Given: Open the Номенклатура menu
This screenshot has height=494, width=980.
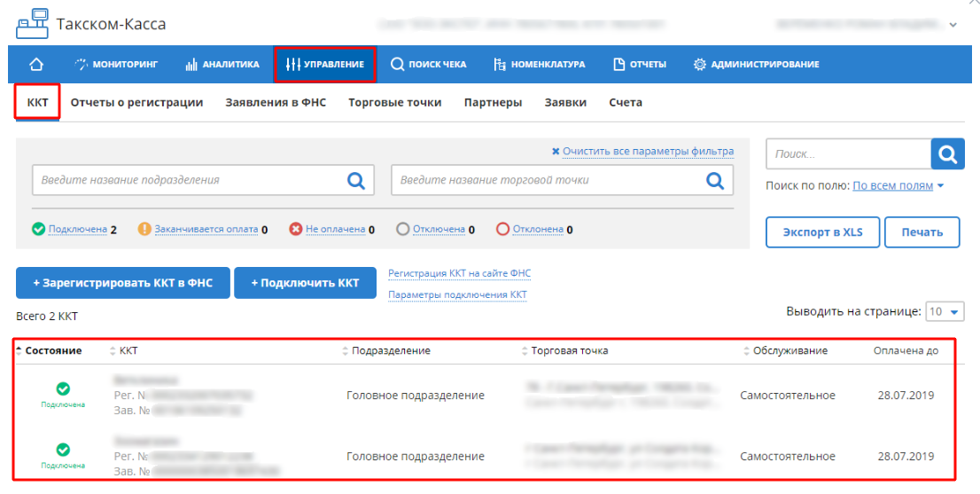Looking at the screenshot, I should (x=539, y=65).
